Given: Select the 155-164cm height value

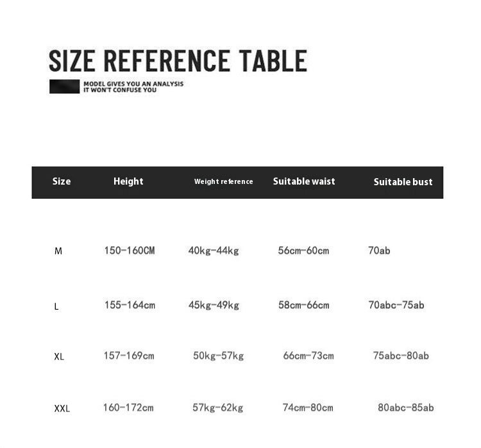Looking at the screenshot, I should click(x=130, y=305).
